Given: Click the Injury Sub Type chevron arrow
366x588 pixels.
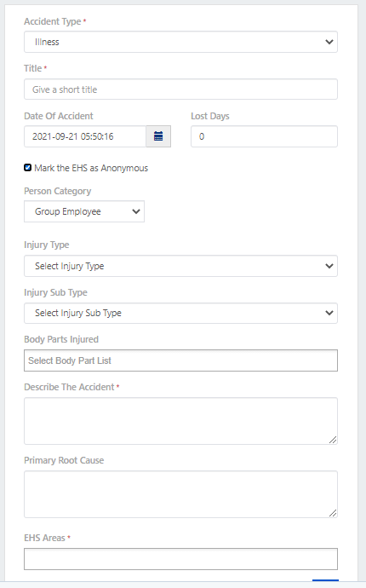Looking at the screenshot, I should click(x=329, y=313).
